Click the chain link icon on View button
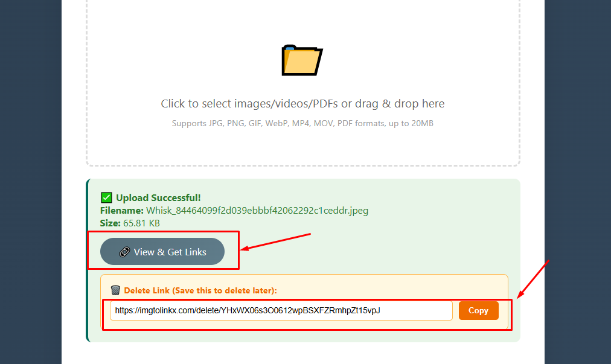The width and height of the screenshot is (611, 364). 124,252
